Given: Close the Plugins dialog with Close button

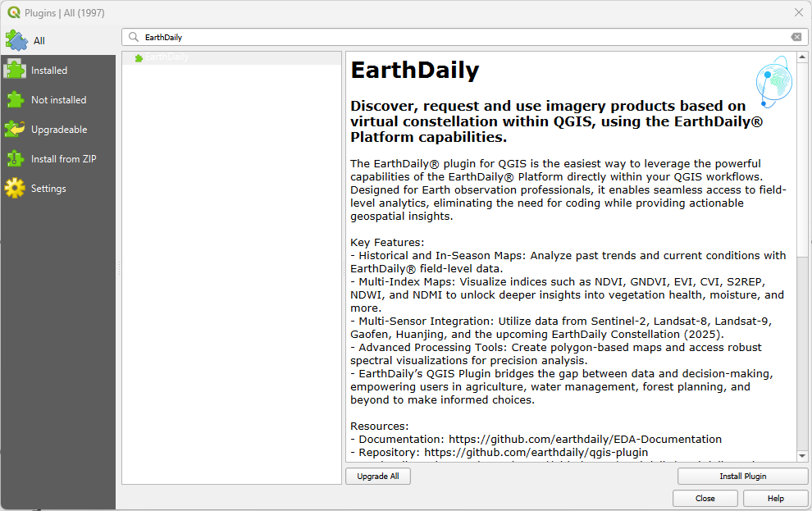Looking at the screenshot, I should click(705, 498).
